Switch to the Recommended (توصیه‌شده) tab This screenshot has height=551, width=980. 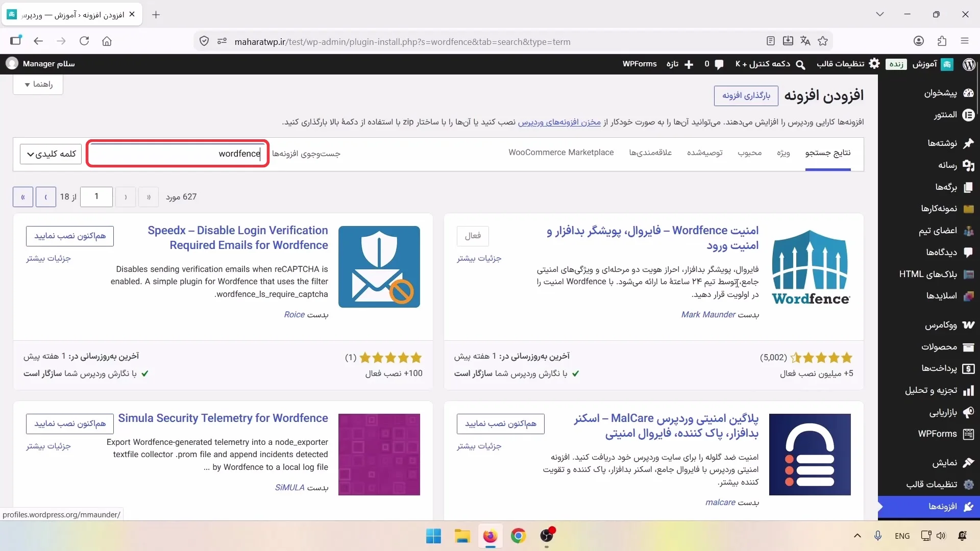[705, 153]
